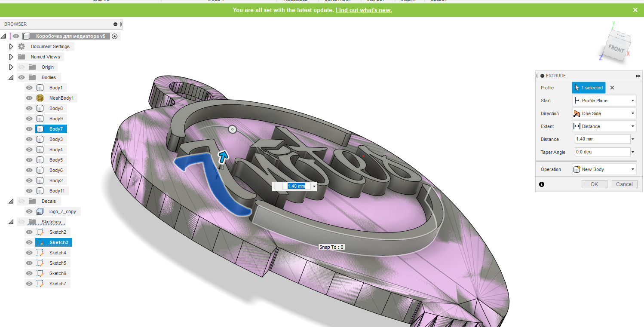Click the blue extrude distance manipulator arrow
The height and width of the screenshot is (327, 644).
tap(223, 156)
